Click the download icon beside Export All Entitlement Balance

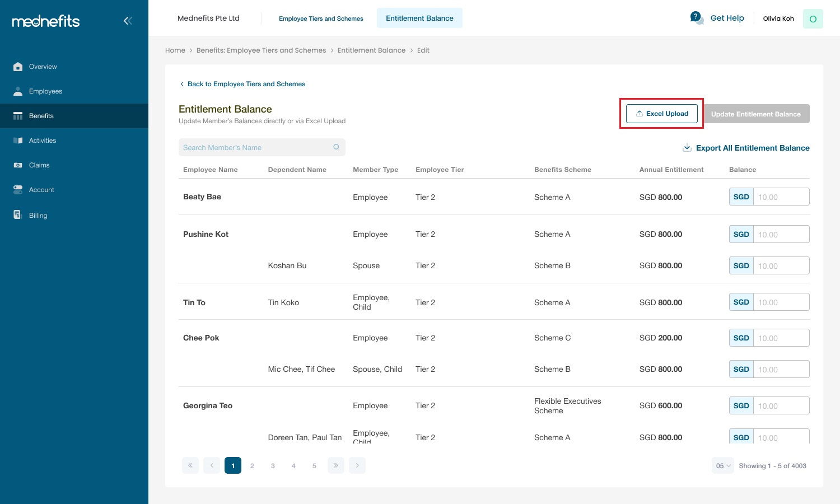pos(687,147)
